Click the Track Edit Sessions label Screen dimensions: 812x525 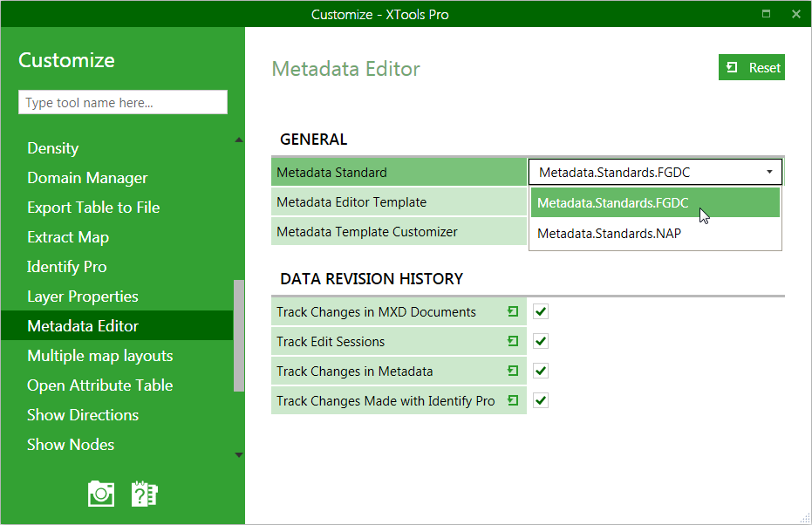coord(331,341)
